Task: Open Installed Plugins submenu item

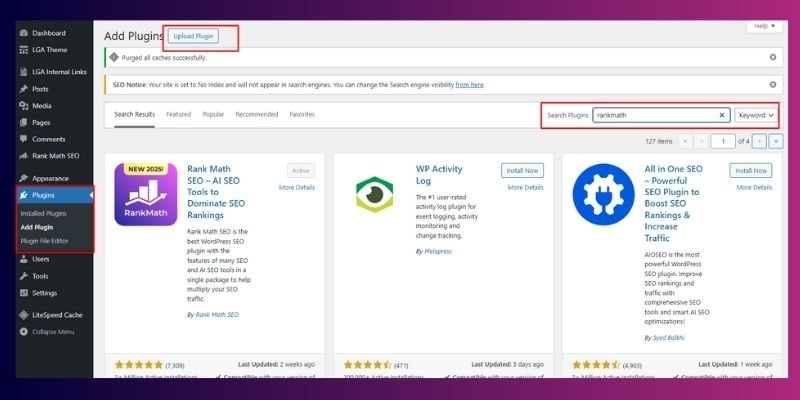Action: 43,214
